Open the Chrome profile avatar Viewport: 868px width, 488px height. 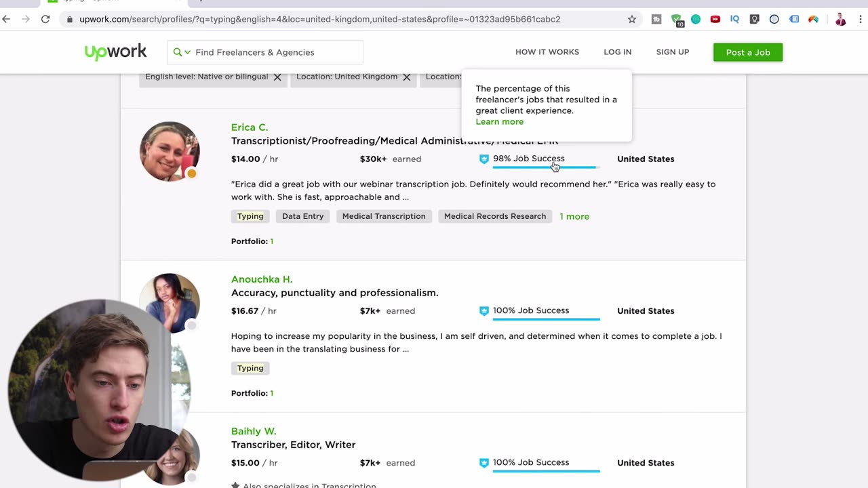coord(841,19)
